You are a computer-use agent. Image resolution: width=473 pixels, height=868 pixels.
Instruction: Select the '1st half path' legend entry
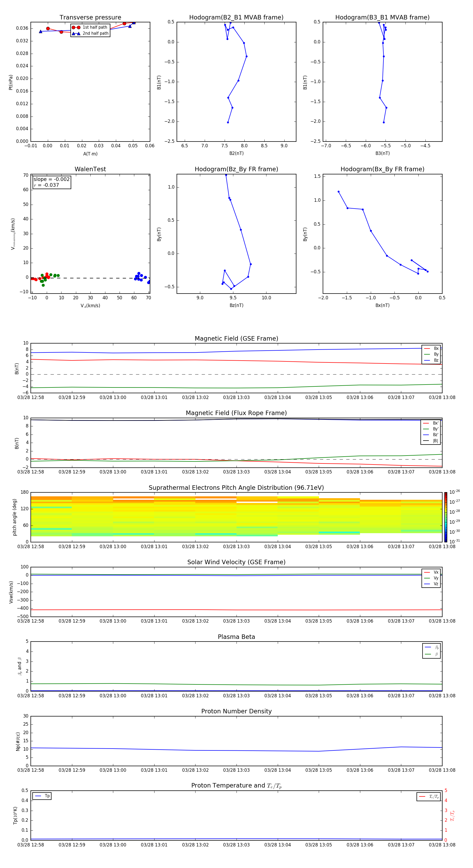pos(90,27)
